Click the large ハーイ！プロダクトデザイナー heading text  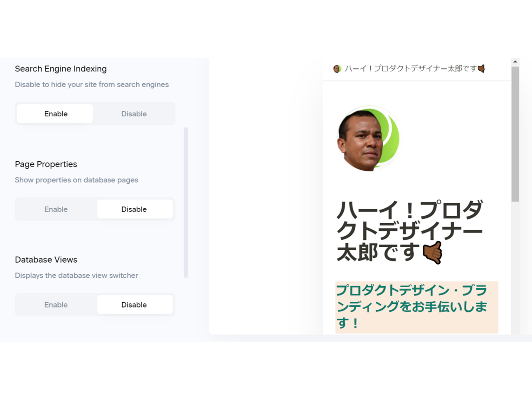(x=409, y=231)
